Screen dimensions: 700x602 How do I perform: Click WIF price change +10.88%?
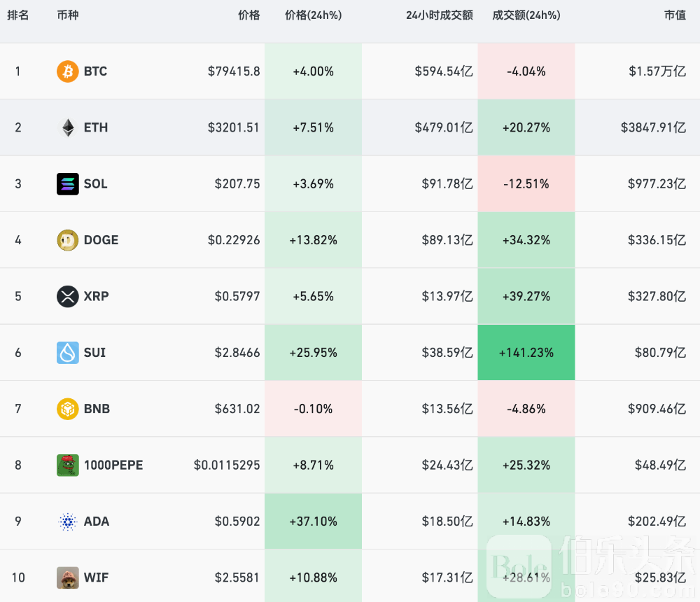[314, 578]
